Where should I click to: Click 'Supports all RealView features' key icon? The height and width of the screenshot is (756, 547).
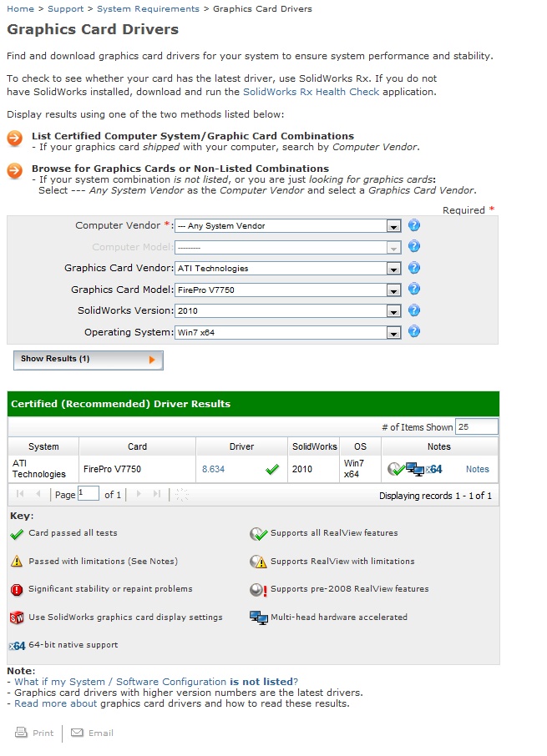[x=259, y=534]
